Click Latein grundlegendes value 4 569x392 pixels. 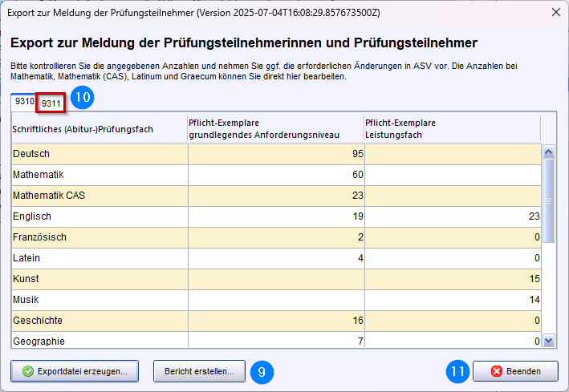(277, 259)
